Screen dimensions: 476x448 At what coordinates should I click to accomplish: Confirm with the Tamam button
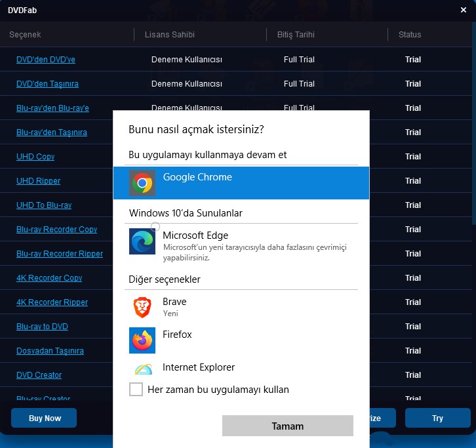point(287,426)
